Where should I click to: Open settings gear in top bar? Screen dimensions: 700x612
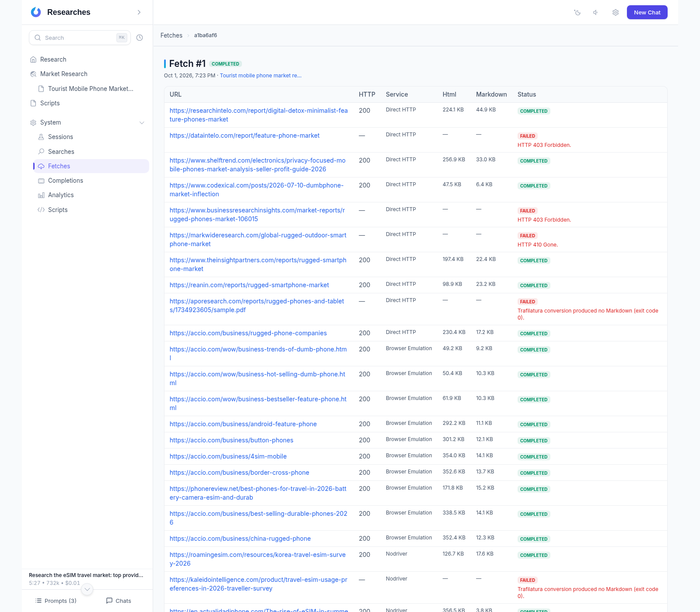click(x=616, y=12)
